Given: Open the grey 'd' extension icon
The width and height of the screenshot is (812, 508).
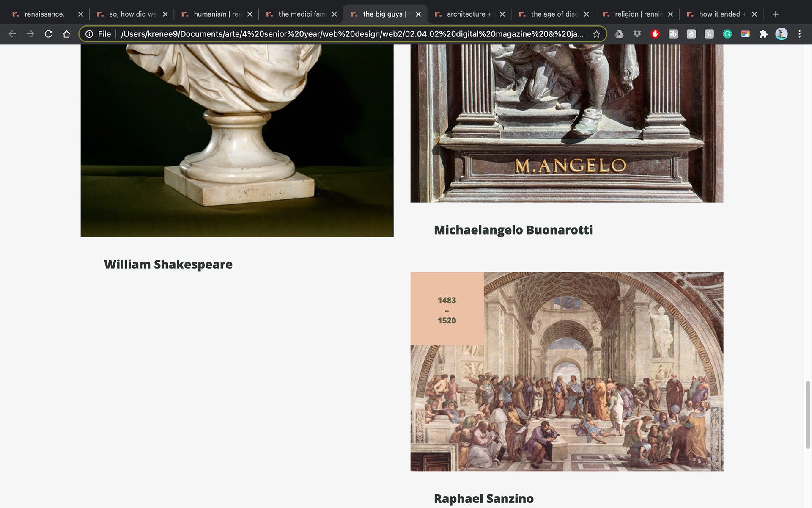Looking at the screenshot, I should coord(691,34).
